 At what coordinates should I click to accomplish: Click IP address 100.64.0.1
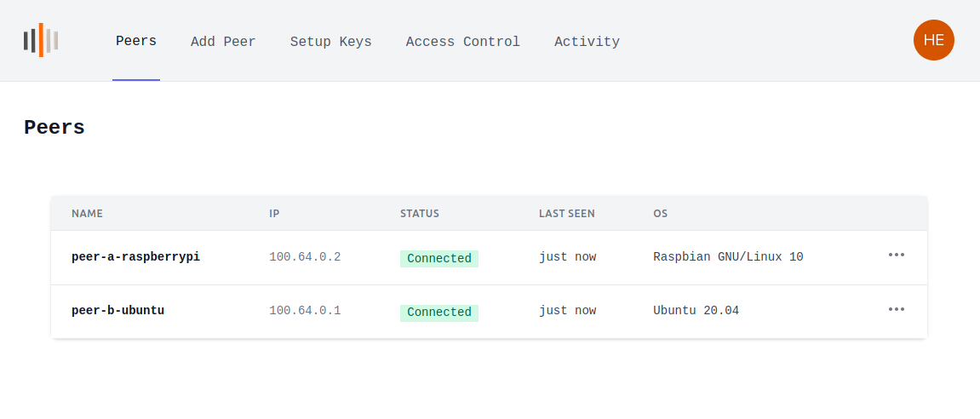(305, 311)
